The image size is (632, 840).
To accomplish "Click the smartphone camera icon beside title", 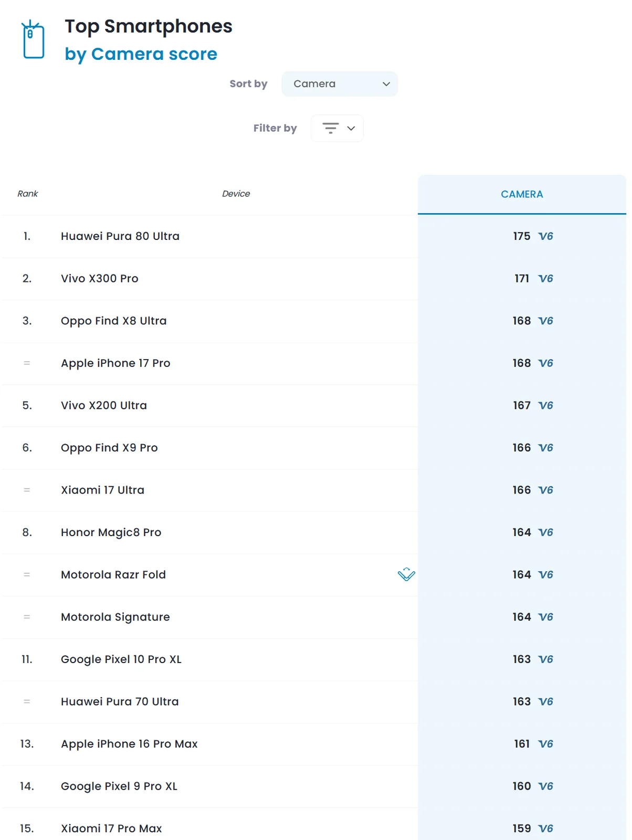I will click(x=33, y=39).
